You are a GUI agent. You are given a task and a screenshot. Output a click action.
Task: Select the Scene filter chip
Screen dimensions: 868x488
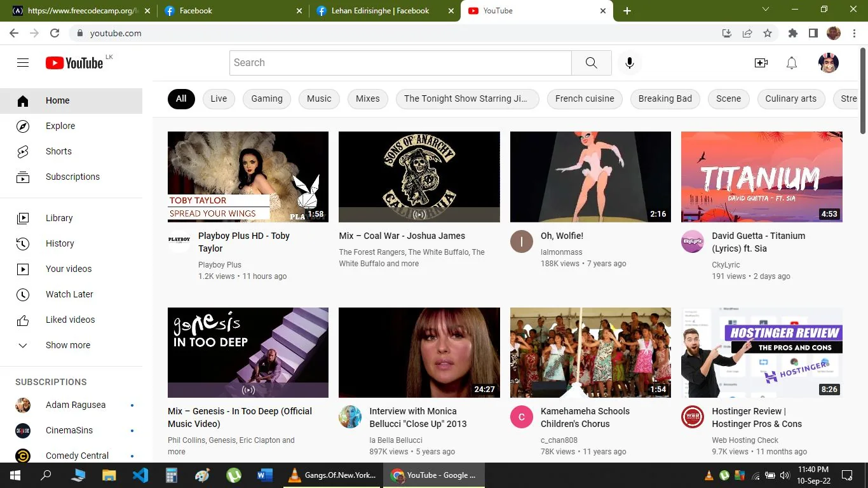pos(728,98)
